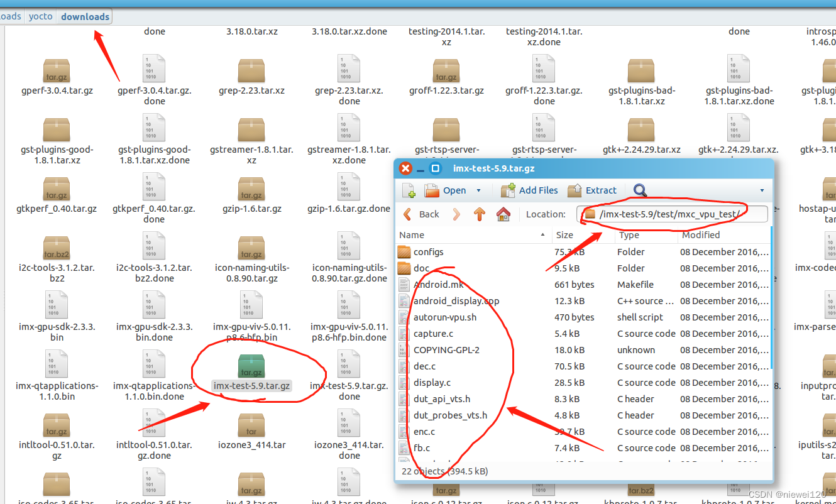Screen dimensions: 836x504
Task: Select gtkperf_0.40.tar.gz.done file
Action: (155, 199)
